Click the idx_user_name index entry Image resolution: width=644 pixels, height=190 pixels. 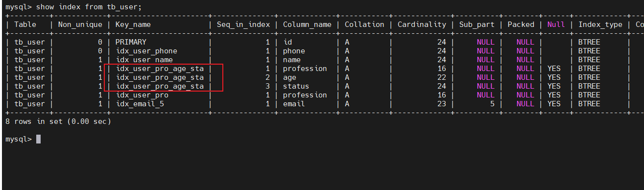[x=144, y=60]
